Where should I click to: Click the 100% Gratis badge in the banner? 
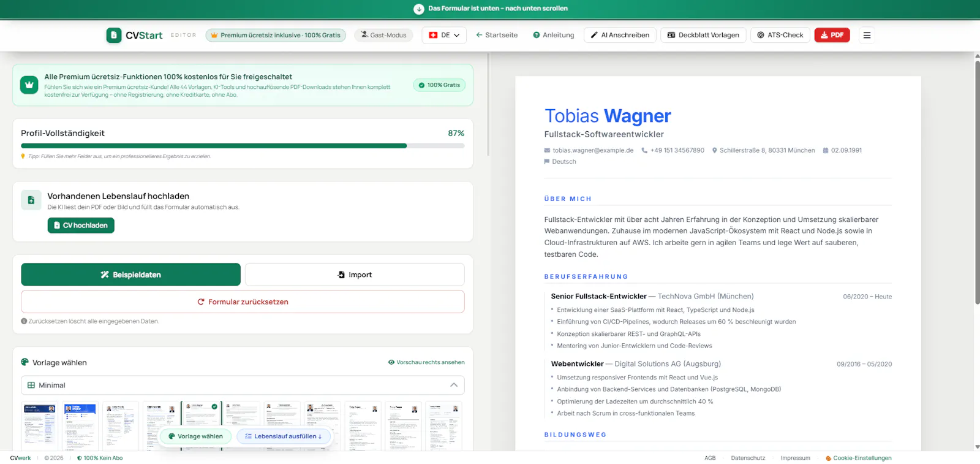439,85
